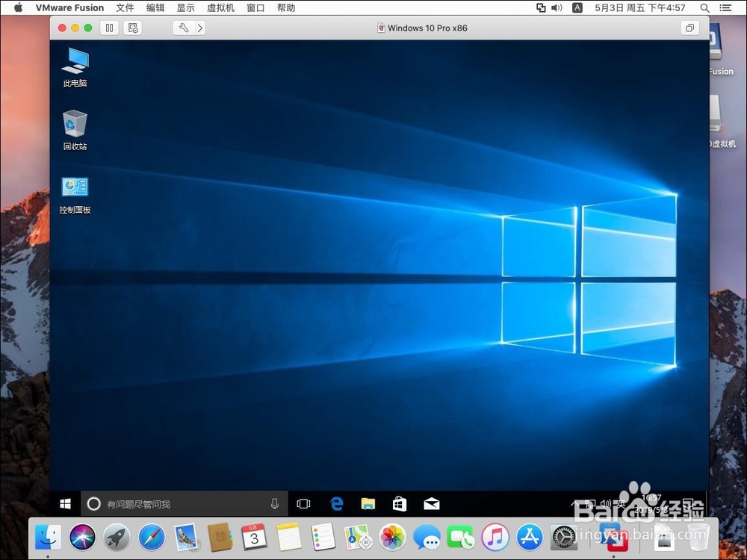Screen dimensions: 747x560
Task: Open iTunes in the Dock
Action: point(495,537)
